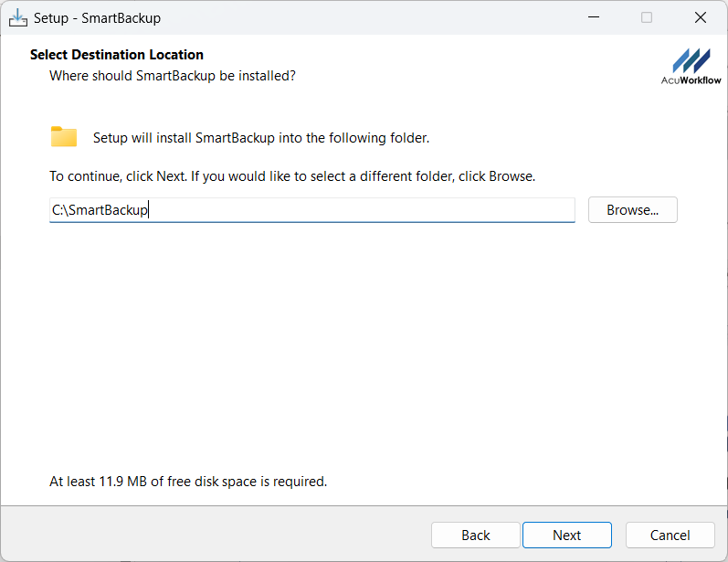Click the "Setup - SmartBackup" window title

[97, 17]
